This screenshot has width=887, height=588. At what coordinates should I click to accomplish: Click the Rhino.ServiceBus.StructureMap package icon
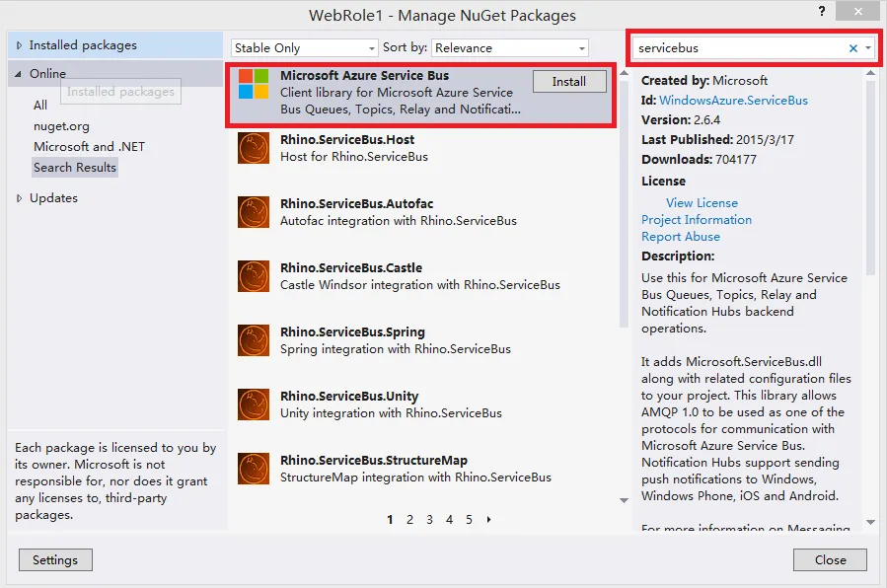(253, 469)
